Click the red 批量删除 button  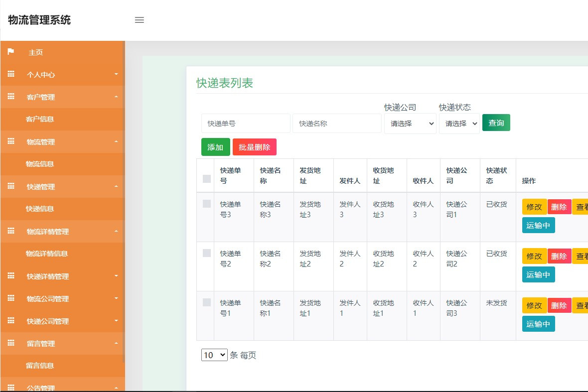(x=255, y=147)
